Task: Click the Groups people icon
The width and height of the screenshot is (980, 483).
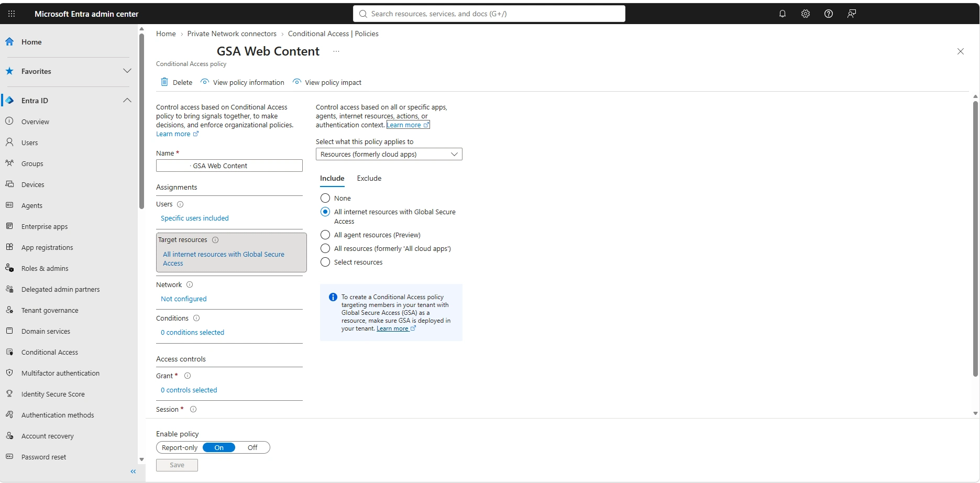Action: [x=9, y=163]
